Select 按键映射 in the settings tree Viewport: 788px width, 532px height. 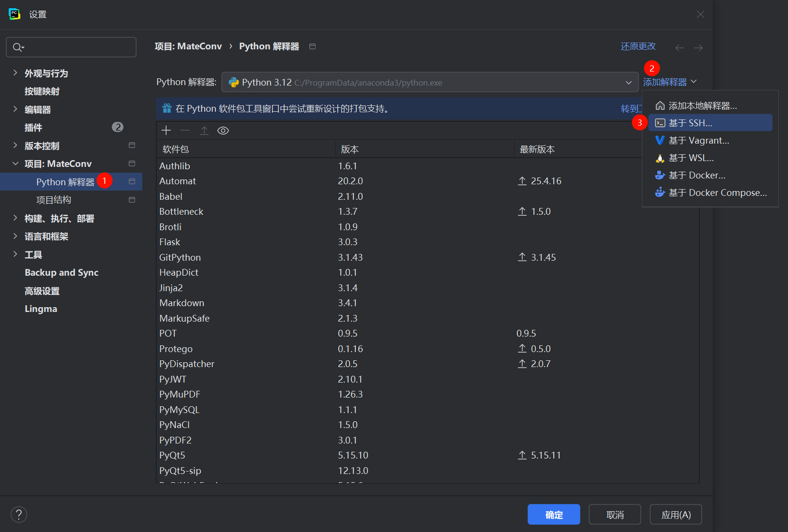click(42, 91)
